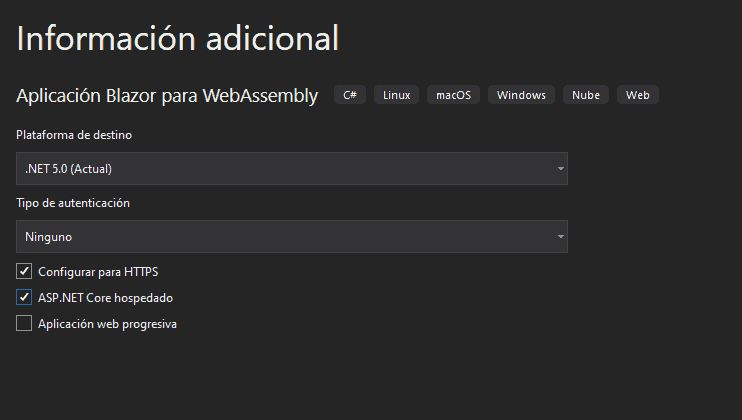Click the Windows tag
The height and width of the screenshot is (420, 742).
521,95
